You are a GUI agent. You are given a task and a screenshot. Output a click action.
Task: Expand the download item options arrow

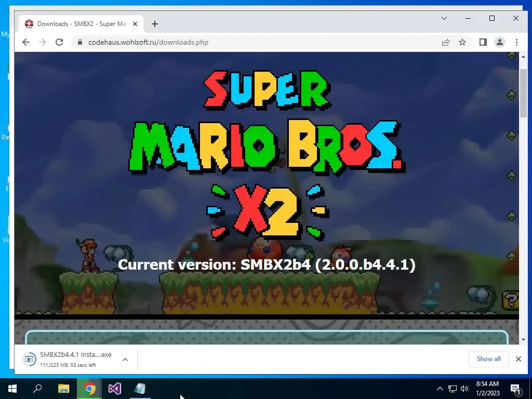tap(125, 360)
